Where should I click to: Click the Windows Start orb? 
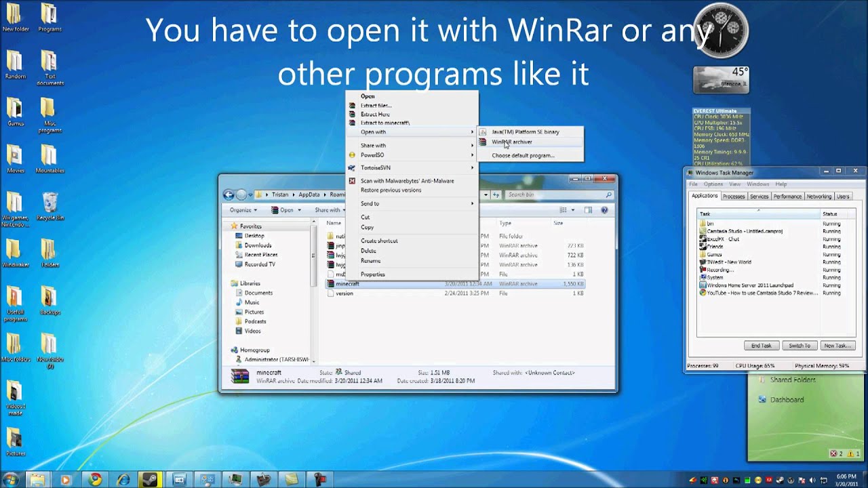pyautogui.click(x=10, y=479)
